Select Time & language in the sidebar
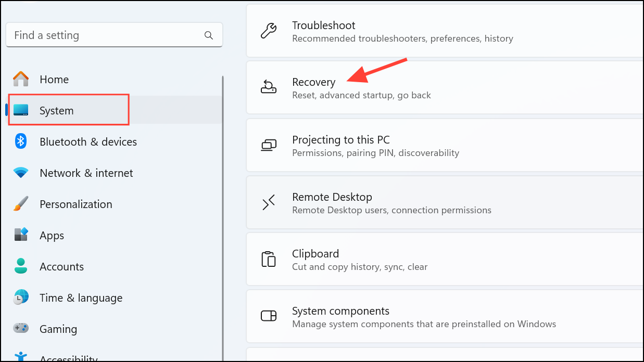 81,298
